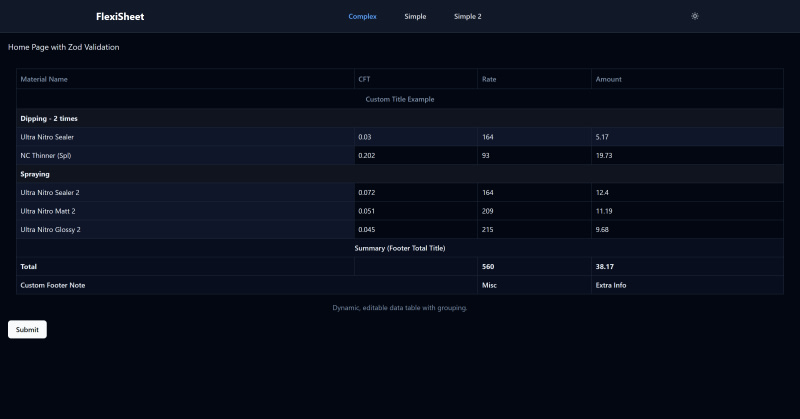Toggle the light/dark theme sun icon
The width and height of the screenshot is (800, 419).
(695, 16)
